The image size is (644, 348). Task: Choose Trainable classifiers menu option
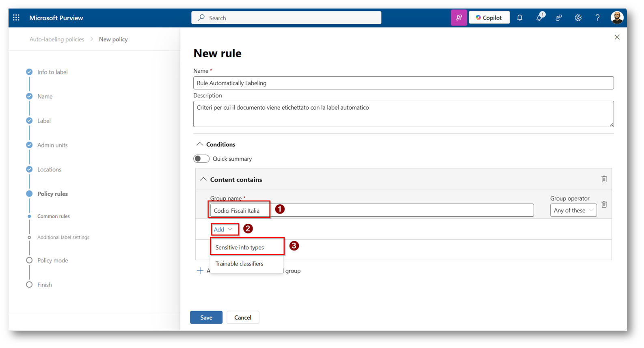coord(239,264)
